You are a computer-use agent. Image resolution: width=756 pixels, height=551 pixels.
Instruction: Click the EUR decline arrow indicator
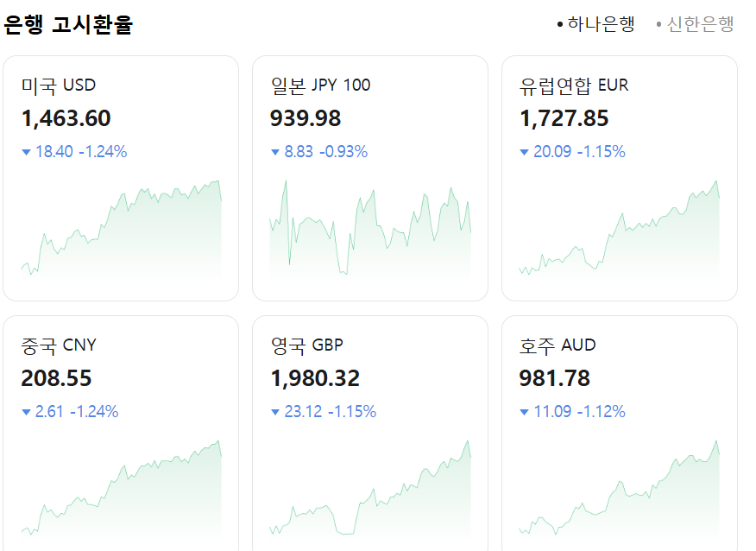pyautogui.click(x=525, y=151)
